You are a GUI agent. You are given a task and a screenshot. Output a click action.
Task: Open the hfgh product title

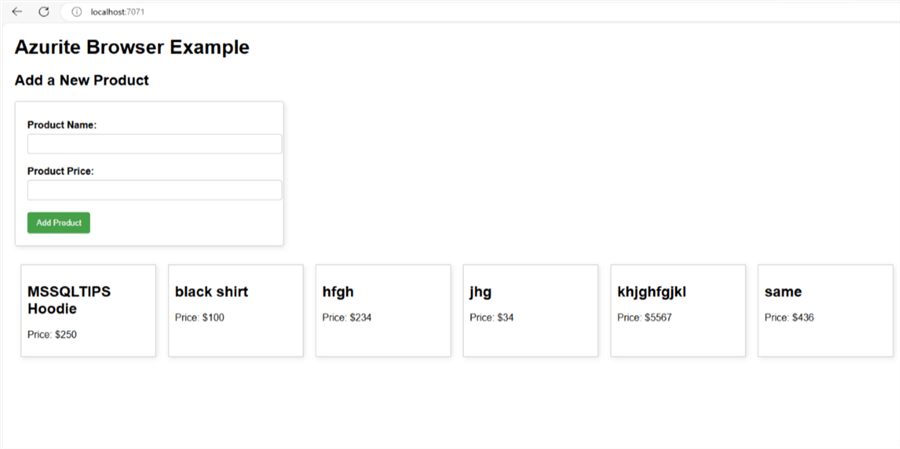(338, 292)
